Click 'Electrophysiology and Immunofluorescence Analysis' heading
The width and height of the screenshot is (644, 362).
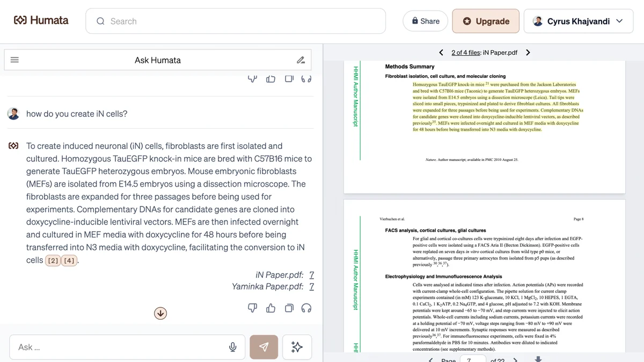pyautogui.click(x=443, y=276)
